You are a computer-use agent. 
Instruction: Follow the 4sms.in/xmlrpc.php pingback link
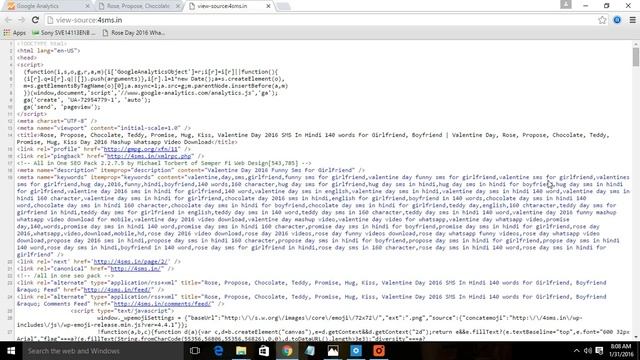tap(149, 156)
